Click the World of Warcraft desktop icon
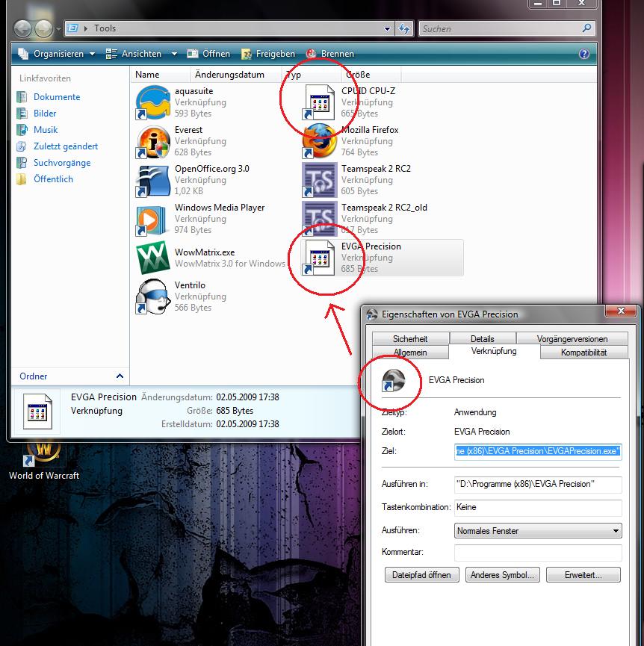Viewport: 644px width, 646px height. click(x=43, y=454)
